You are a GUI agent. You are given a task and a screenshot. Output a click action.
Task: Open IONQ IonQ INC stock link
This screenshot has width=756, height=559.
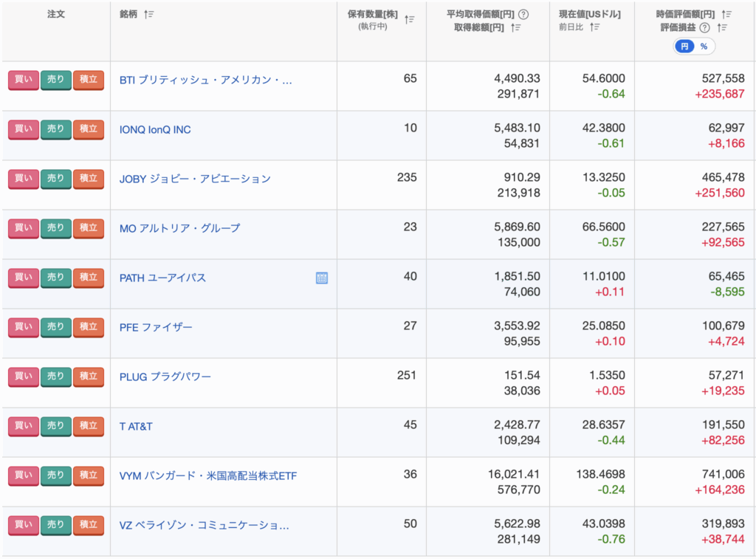(x=155, y=130)
